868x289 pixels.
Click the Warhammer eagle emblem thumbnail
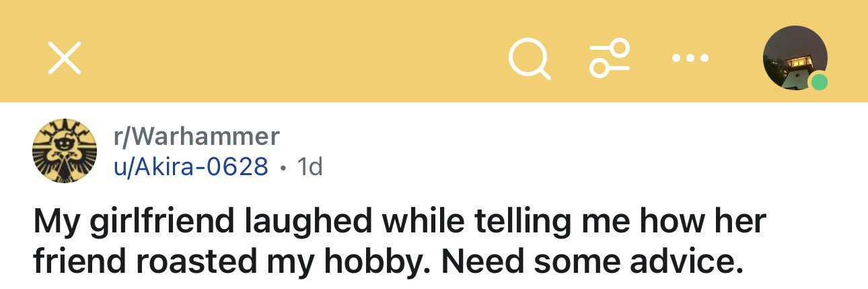coord(65,152)
